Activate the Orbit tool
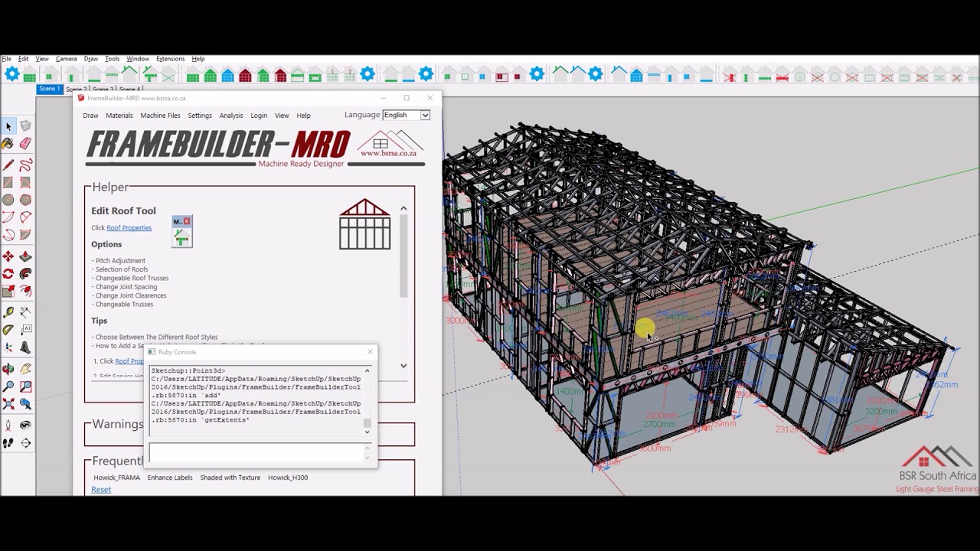The width and height of the screenshot is (980, 551). [x=8, y=370]
